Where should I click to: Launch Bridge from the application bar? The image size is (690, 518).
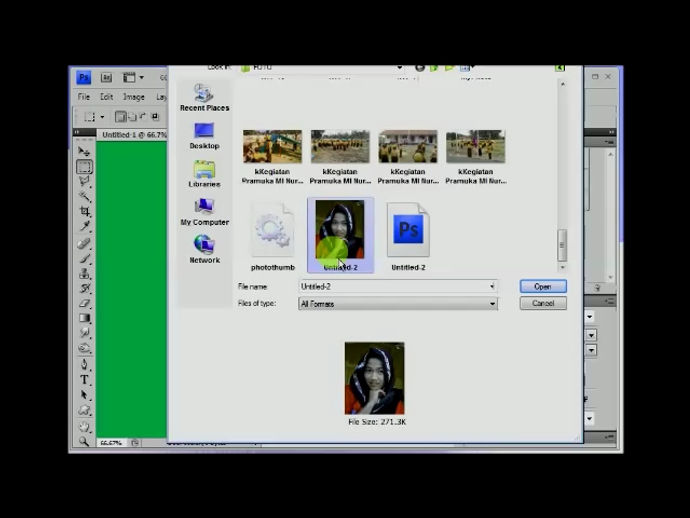point(106,78)
